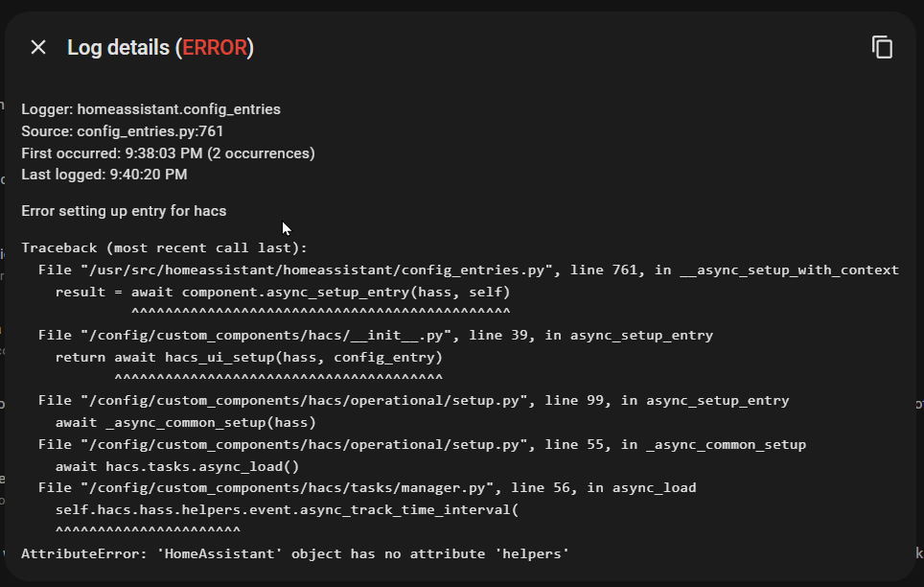Click the setup.py line 99 traceback entry
Viewport: 924px width, 587px height.
click(413, 401)
